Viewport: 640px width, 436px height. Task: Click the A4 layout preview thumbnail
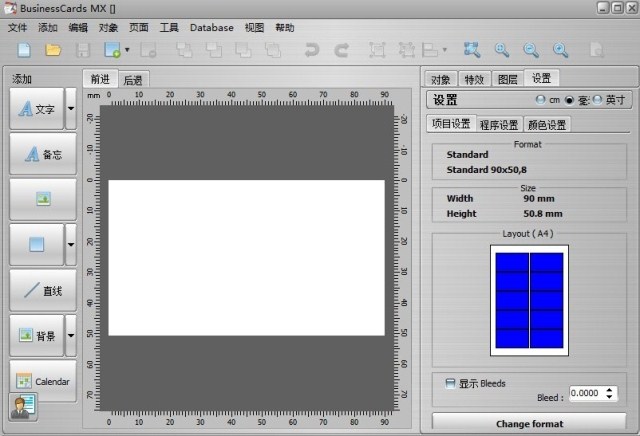click(x=529, y=300)
